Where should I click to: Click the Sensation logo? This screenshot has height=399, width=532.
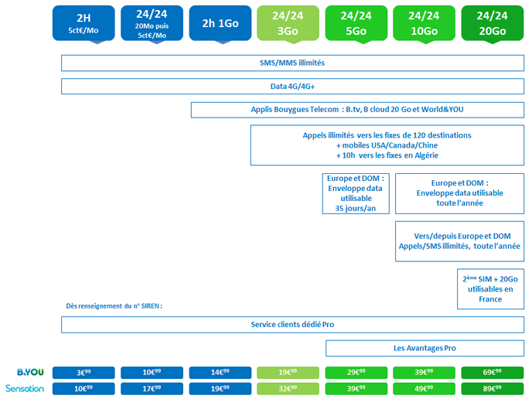tap(25, 388)
